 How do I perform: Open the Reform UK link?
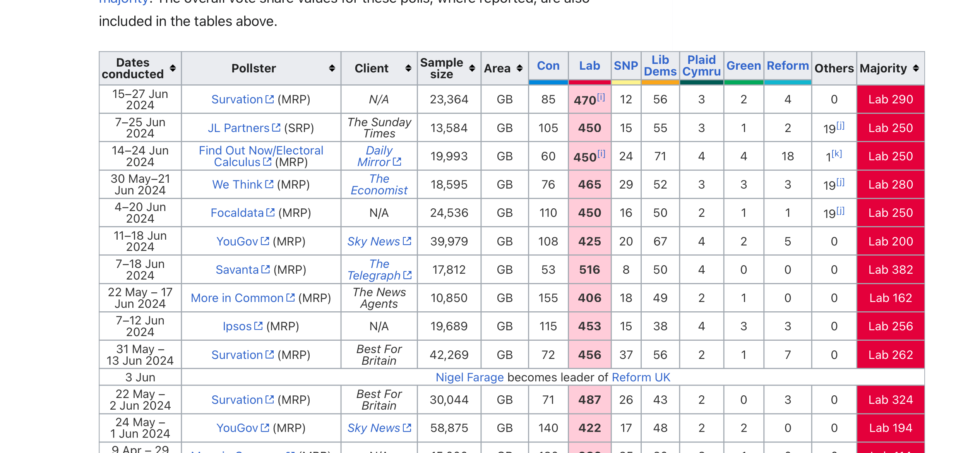pos(641,377)
